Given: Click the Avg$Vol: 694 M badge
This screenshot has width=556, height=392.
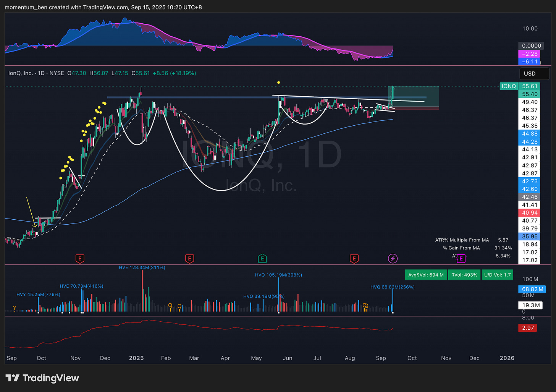Looking at the screenshot, I should click(x=426, y=275).
